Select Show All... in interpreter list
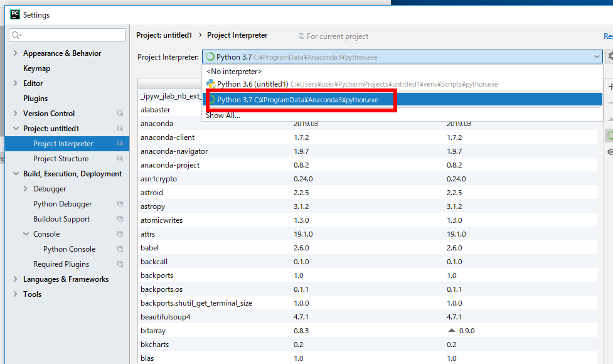Image resolution: width=613 pixels, height=364 pixels. pos(402,115)
